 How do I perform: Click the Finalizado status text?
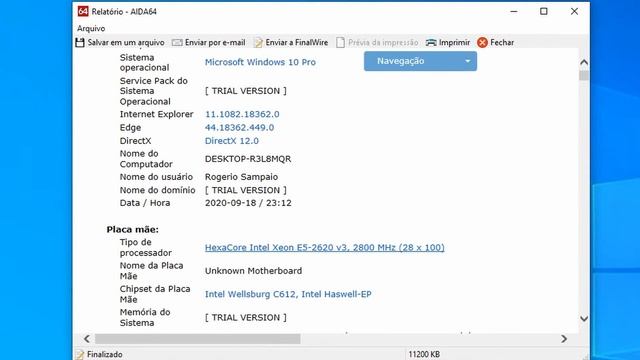[104, 354]
